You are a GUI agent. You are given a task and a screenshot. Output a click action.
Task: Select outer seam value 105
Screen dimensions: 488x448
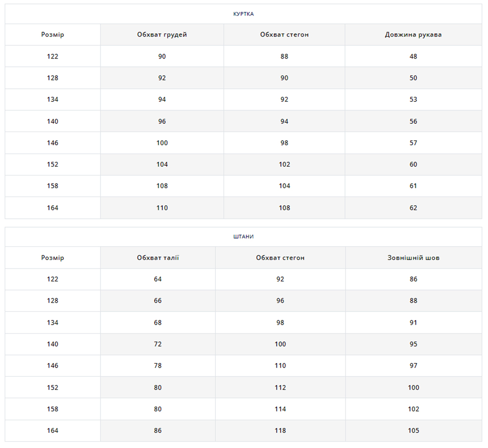point(413,430)
